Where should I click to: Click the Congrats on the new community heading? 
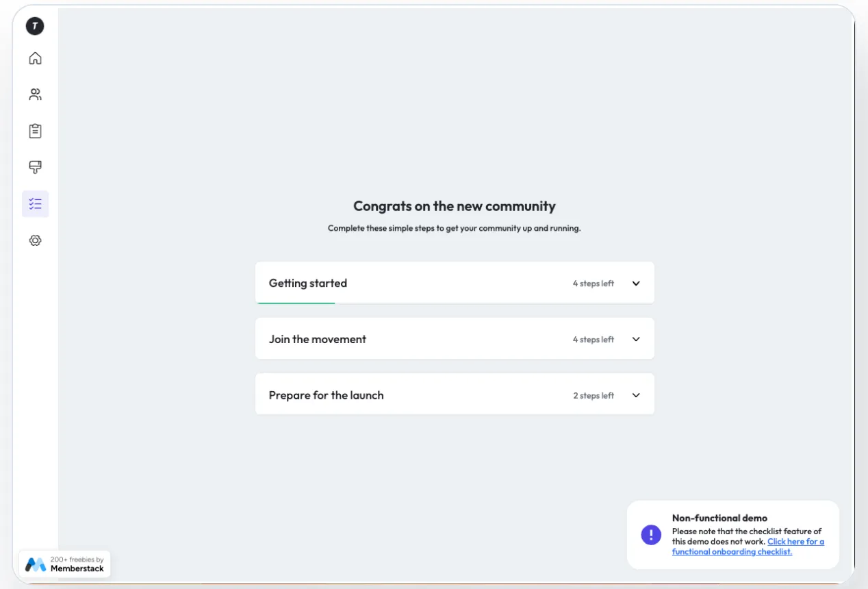(x=454, y=206)
